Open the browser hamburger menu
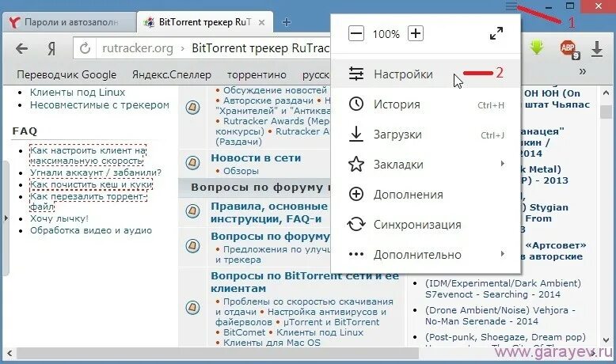 click(x=511, y=6)
